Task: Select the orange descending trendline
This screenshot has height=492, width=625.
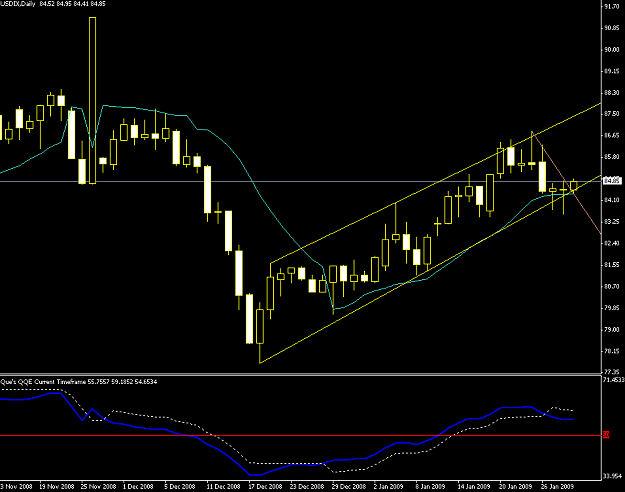Action: pos(566,183)
